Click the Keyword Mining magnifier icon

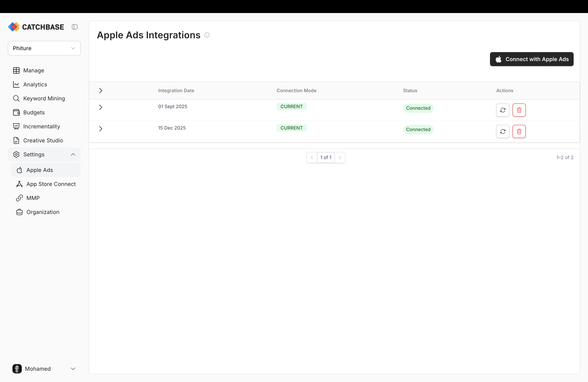(x=16, y=98)
